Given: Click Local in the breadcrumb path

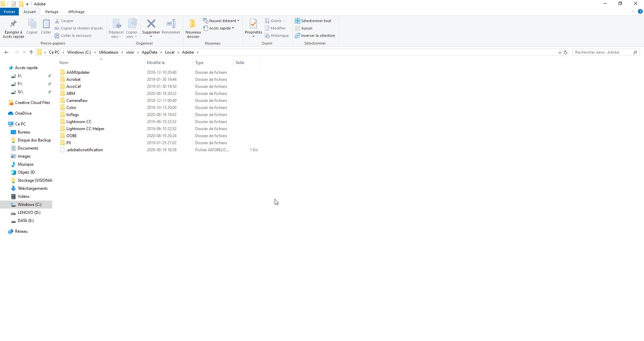Looking at the screenshot, I should pos(169,52).
